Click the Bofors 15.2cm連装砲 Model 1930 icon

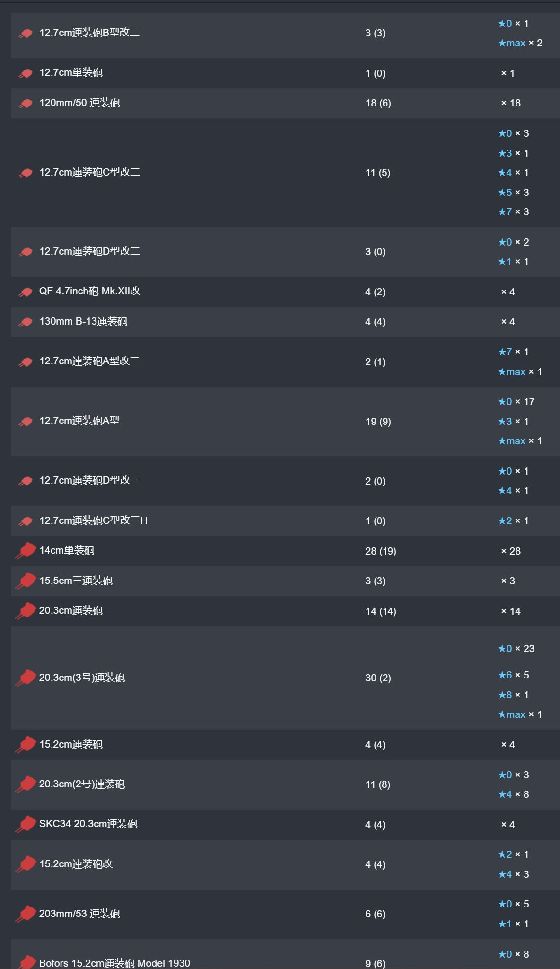coord(26,962)
